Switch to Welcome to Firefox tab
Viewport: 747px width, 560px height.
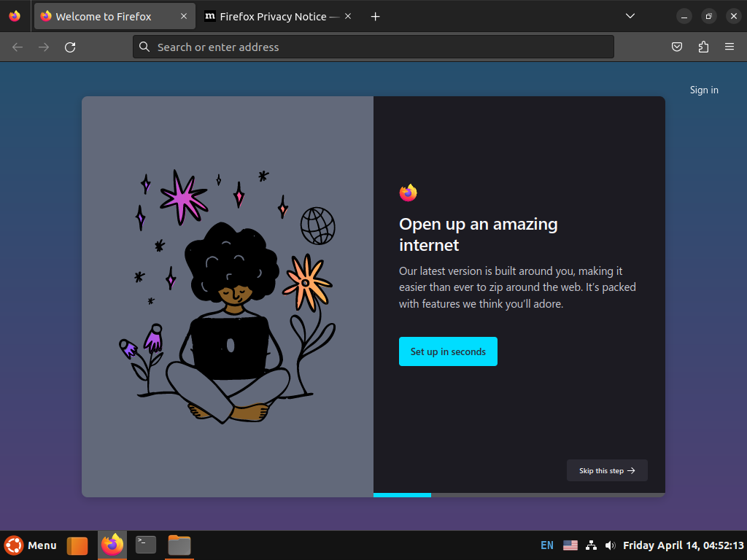tap(115, 16)
